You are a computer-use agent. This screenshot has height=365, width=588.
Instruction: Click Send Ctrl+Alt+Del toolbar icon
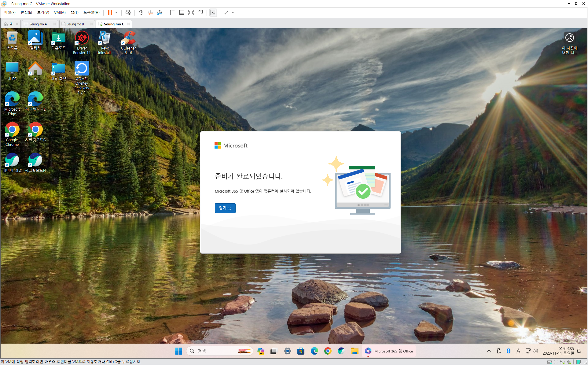(128, 13)
